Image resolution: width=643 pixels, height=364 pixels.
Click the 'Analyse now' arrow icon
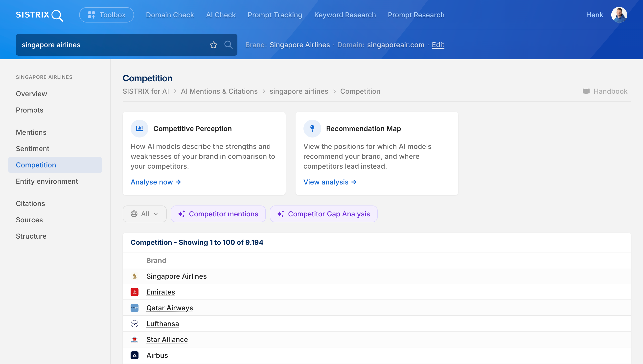tap(178, 182)
